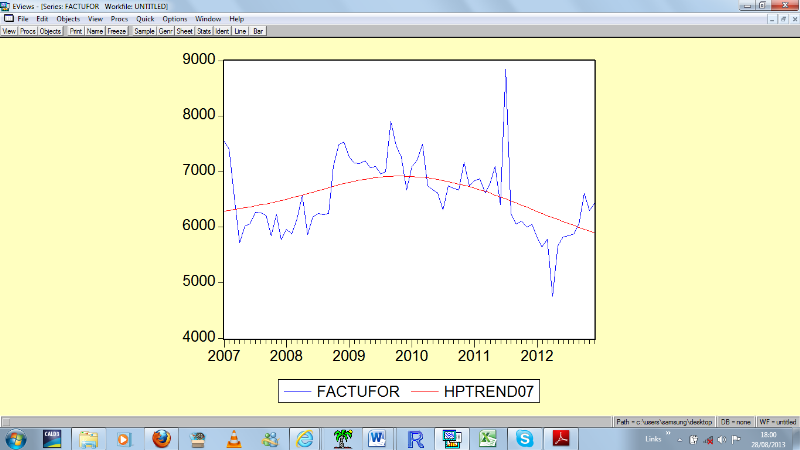Launch the media player taskbar icon
This screenshot has height=450, width=800.
(x=124, y=439)
